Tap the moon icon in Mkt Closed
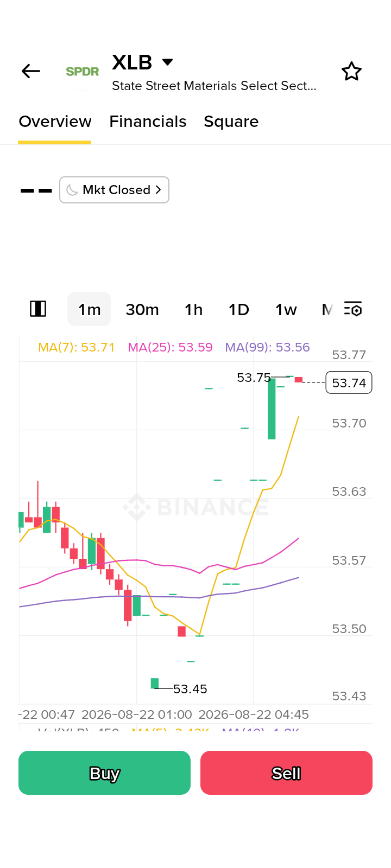Screen dimensions: 391x868 click(x=72, y=190)
